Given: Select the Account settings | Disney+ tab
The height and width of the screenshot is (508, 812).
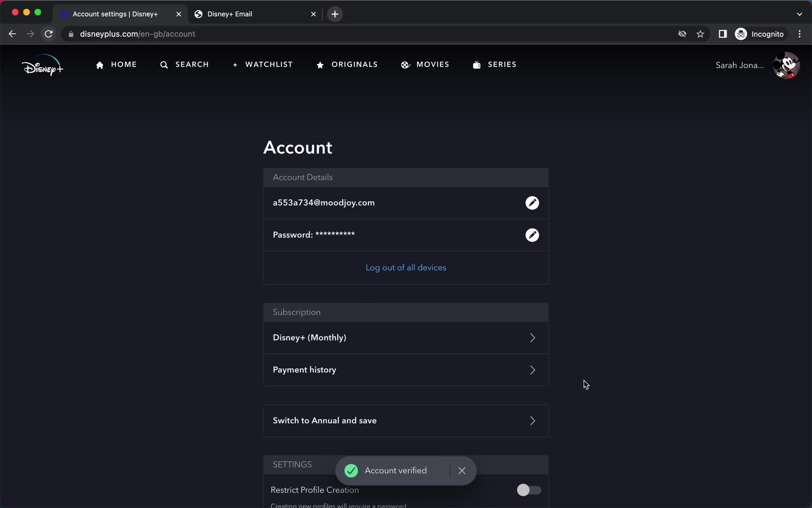Looking at the screenshot, I should pyautogui.click(x=121, y=14).
